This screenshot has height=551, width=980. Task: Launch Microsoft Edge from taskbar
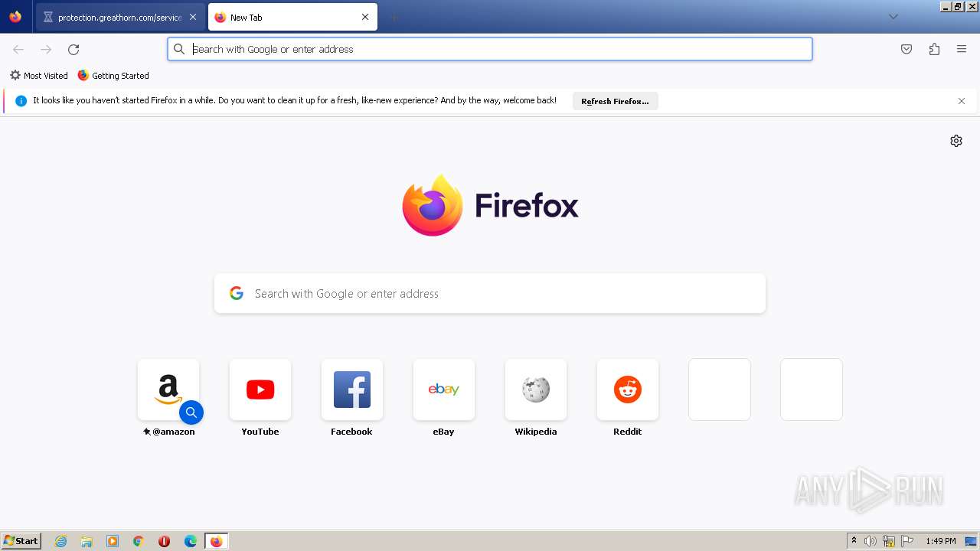coord(191,541)
